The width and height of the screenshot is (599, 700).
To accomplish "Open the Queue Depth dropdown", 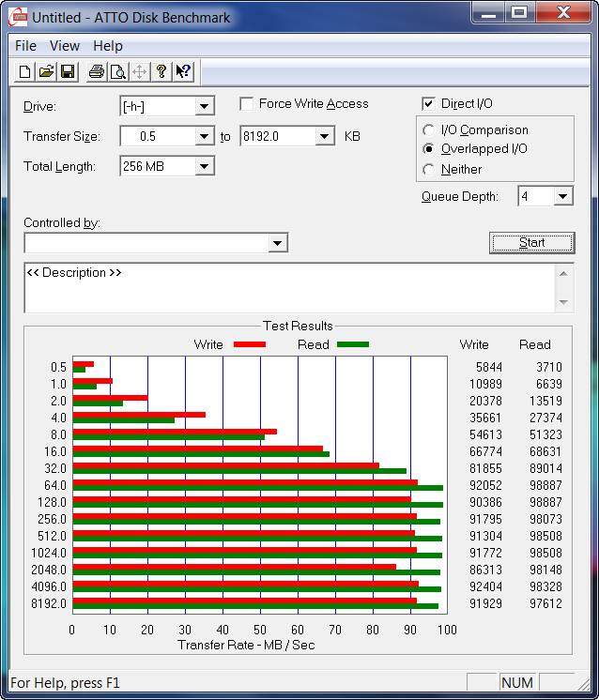I will (x=562, y=196).
